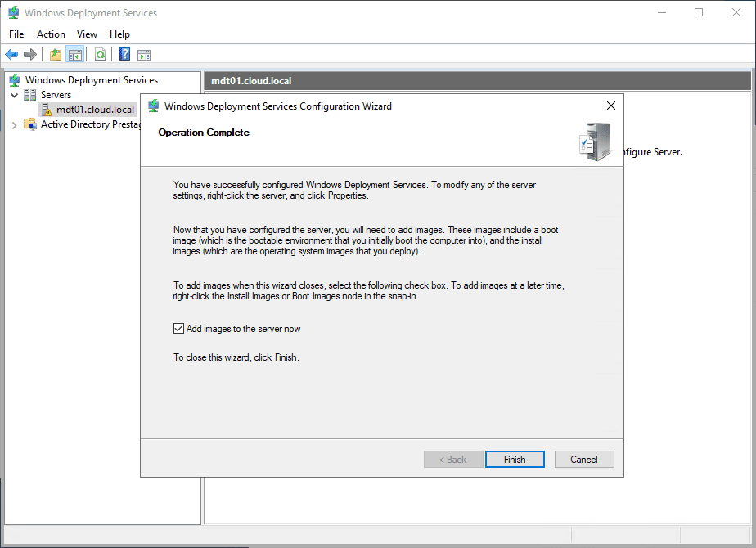Screen dimensions: 756x548
Task: Close the Configuration Wizard dialog
Action: coord(611,106)
